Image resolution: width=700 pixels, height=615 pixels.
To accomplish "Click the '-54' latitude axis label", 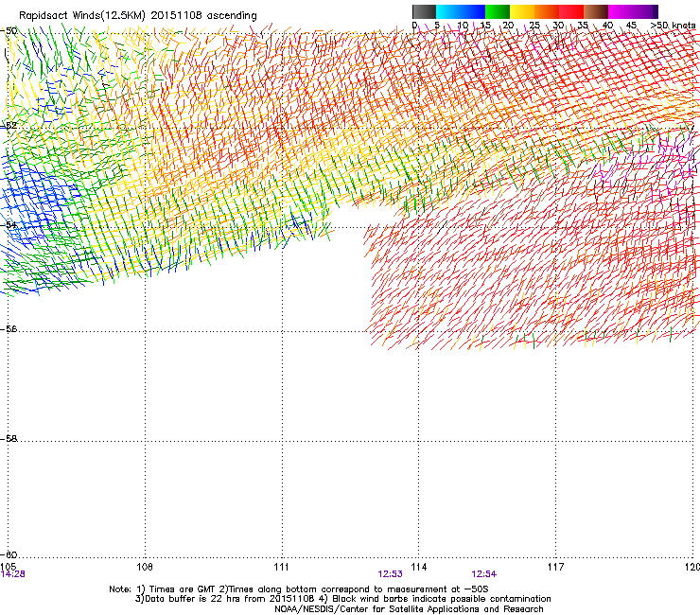I will (9, 224).
